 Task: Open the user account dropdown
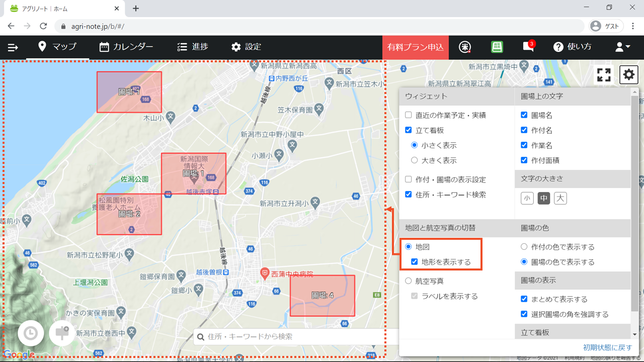622,47
